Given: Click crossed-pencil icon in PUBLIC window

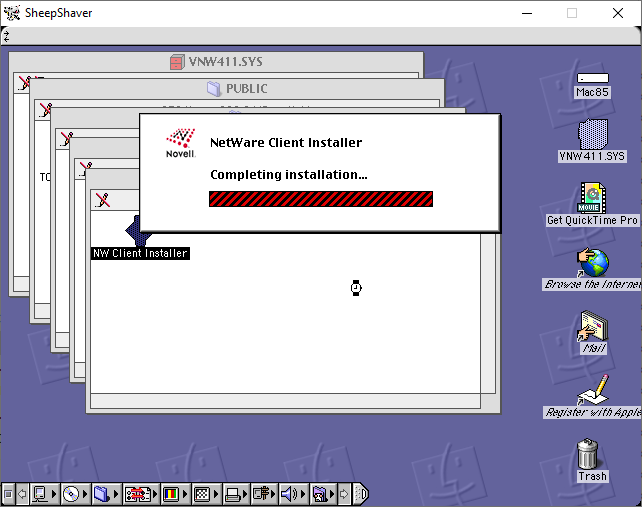Looking at the screenshot, I should [x=45, y=109].
